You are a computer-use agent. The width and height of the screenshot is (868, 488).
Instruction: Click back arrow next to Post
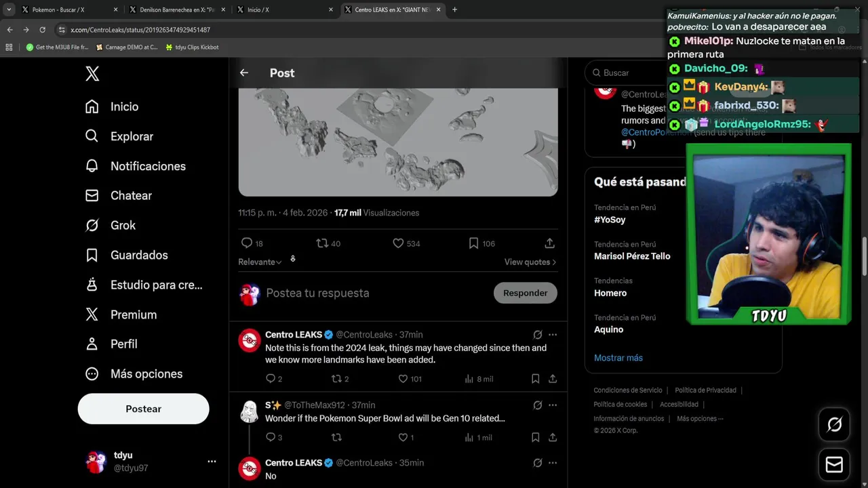244,73
